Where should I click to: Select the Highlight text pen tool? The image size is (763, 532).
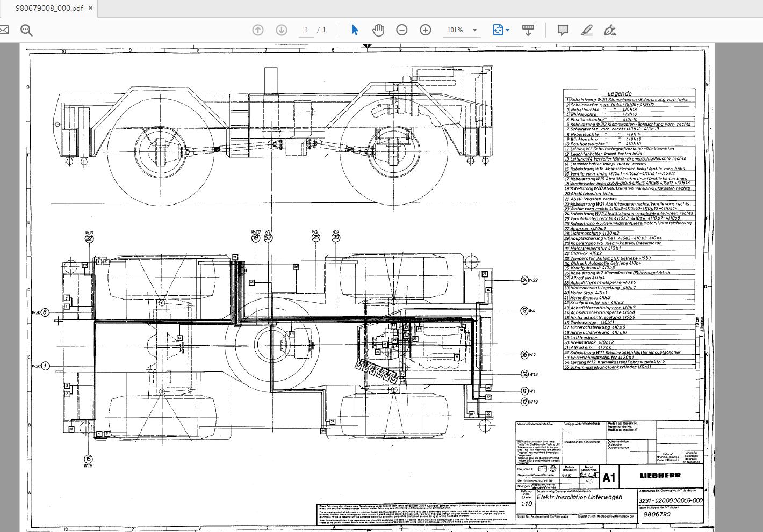coord(587,30)
